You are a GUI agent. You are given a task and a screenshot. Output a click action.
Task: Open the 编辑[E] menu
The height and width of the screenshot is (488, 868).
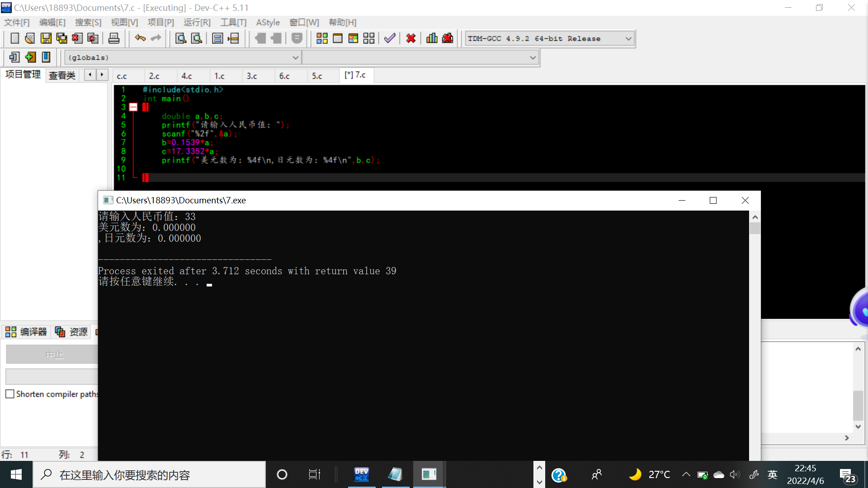(x=52, y=23)
